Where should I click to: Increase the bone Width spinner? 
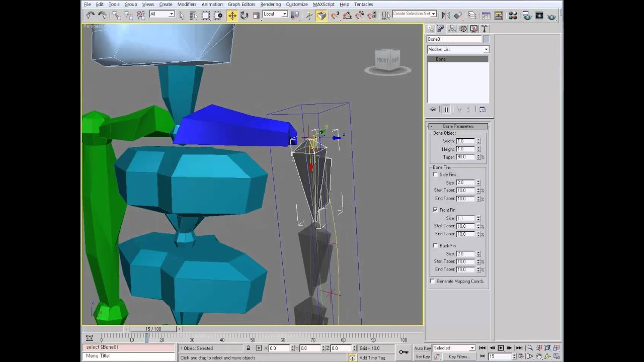[478, 140]
